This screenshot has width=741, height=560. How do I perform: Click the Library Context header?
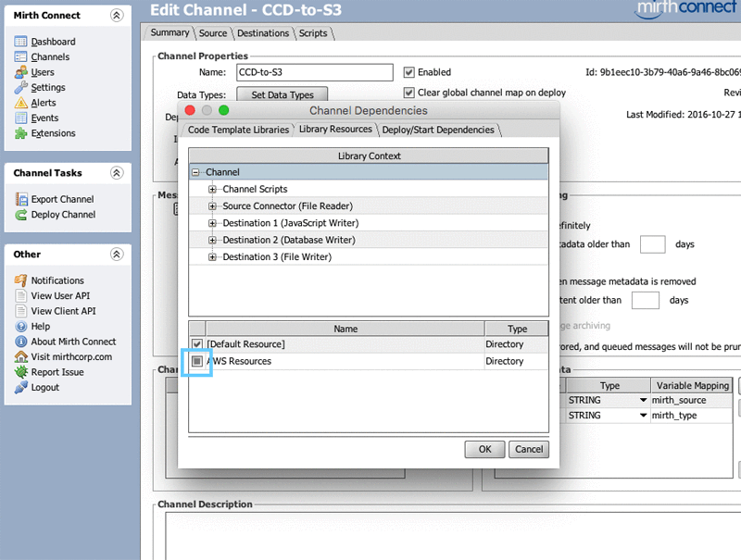click(x=369, y=156)
